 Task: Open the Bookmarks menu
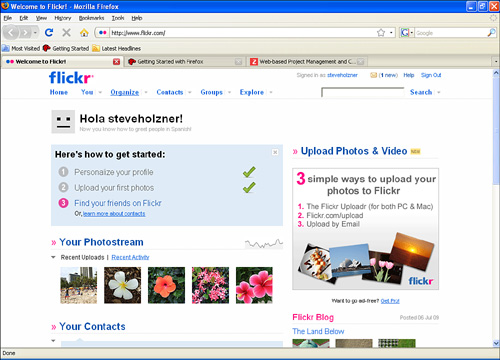pos(91,18)
